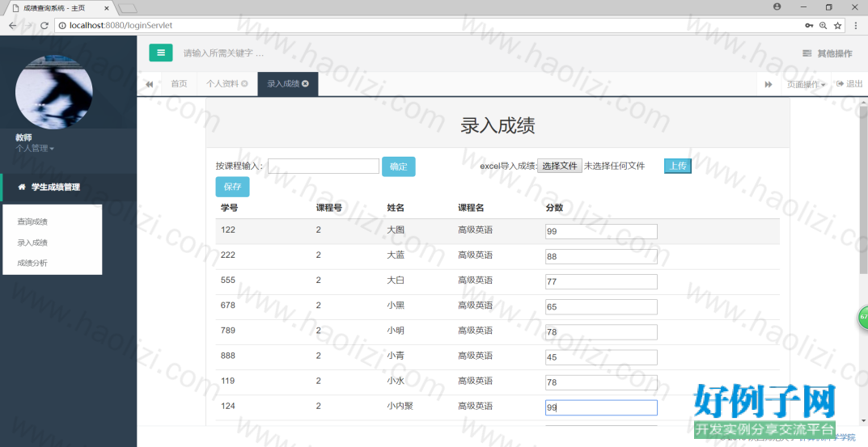Click score field for student 122
The image size is (868, 447).
click(601, 231)
